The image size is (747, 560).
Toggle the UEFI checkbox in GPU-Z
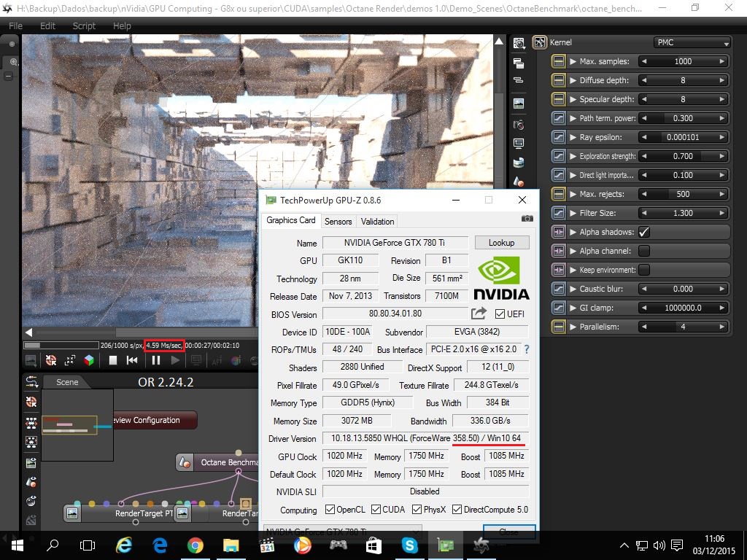point(500,314)
